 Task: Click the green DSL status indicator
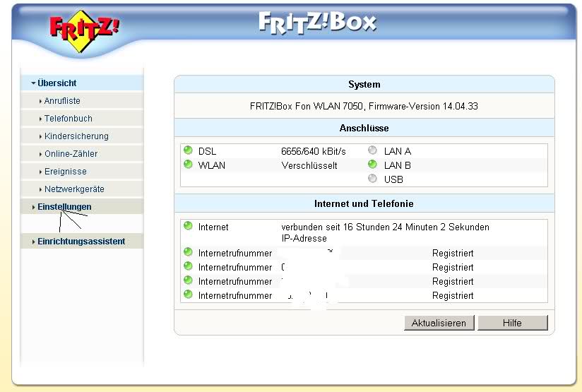[188, 150]
